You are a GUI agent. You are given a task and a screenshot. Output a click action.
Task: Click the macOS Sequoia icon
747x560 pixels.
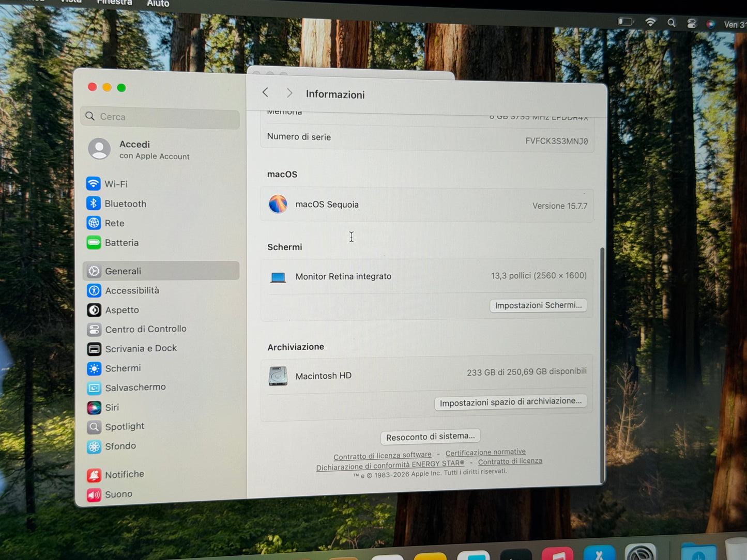click(278, 204)
